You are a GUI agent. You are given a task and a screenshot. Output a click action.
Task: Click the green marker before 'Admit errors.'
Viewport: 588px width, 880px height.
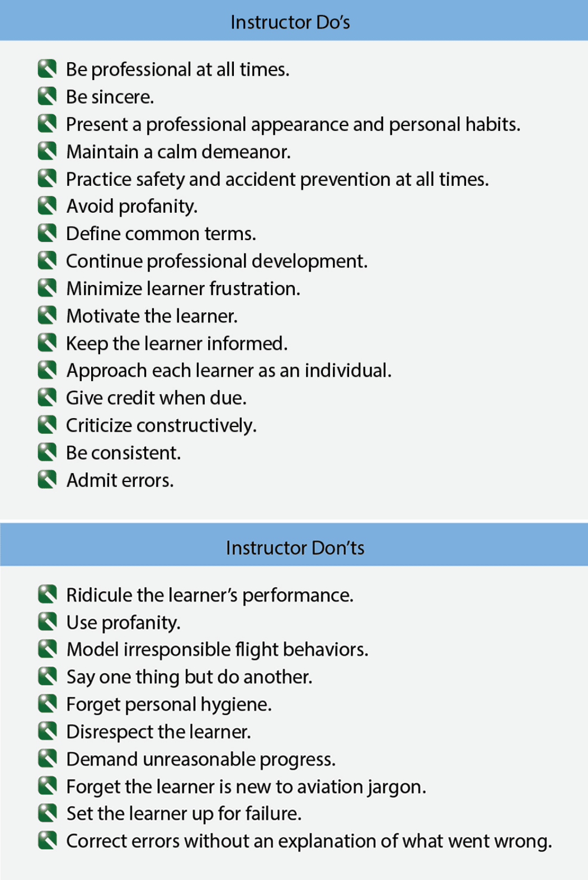[48, 479]
